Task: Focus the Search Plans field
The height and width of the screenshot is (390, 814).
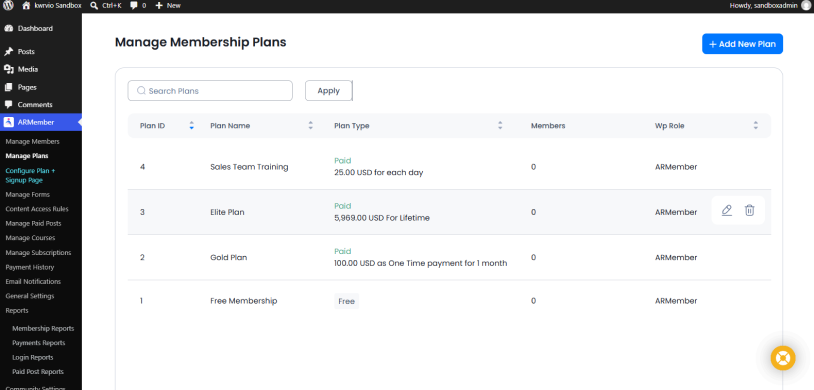Action: click(x=210, y=90)
